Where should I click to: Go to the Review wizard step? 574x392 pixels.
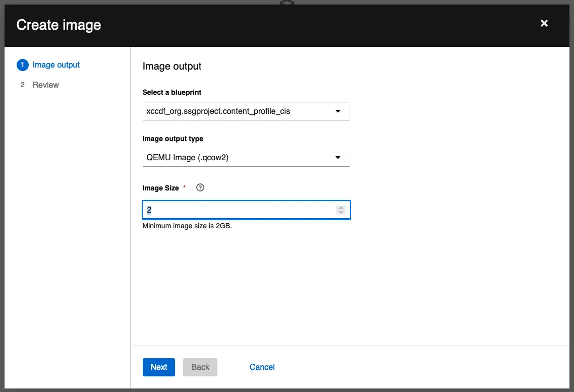46,85
